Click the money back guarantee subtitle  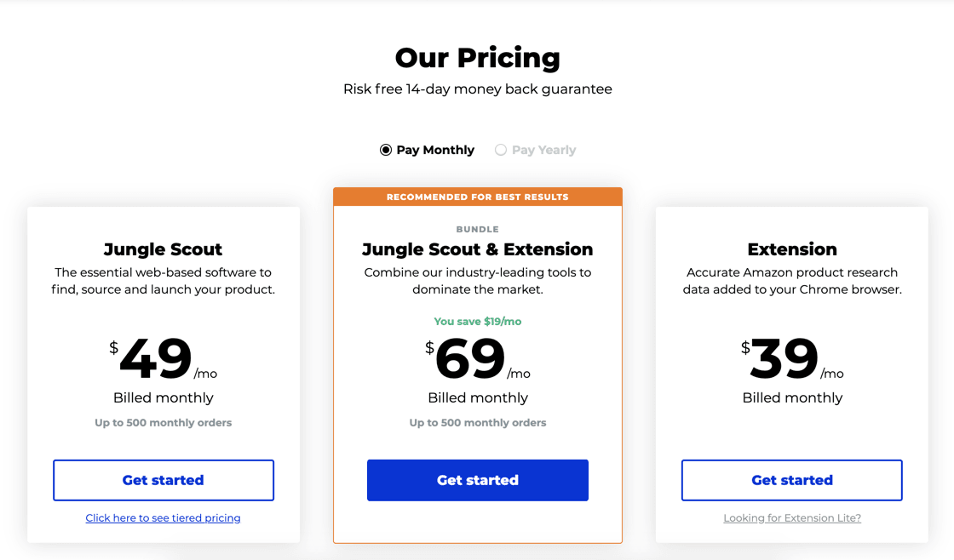478,89
